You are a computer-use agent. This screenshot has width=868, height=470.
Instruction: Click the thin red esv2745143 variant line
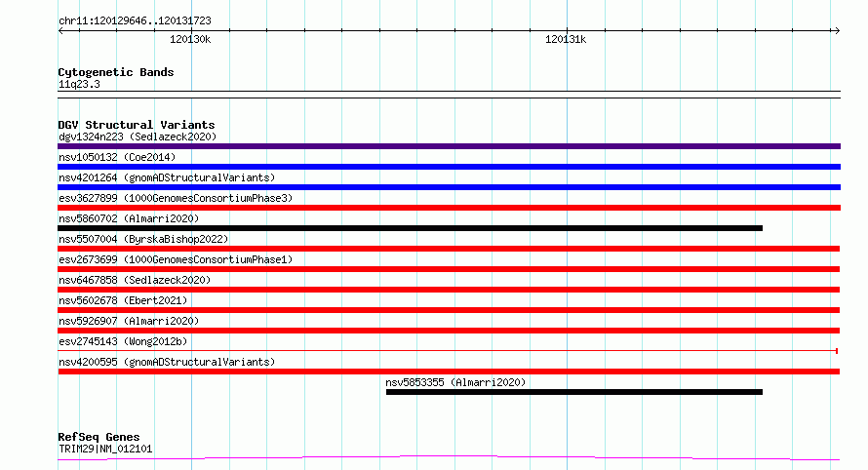click(x=448, y=351)
